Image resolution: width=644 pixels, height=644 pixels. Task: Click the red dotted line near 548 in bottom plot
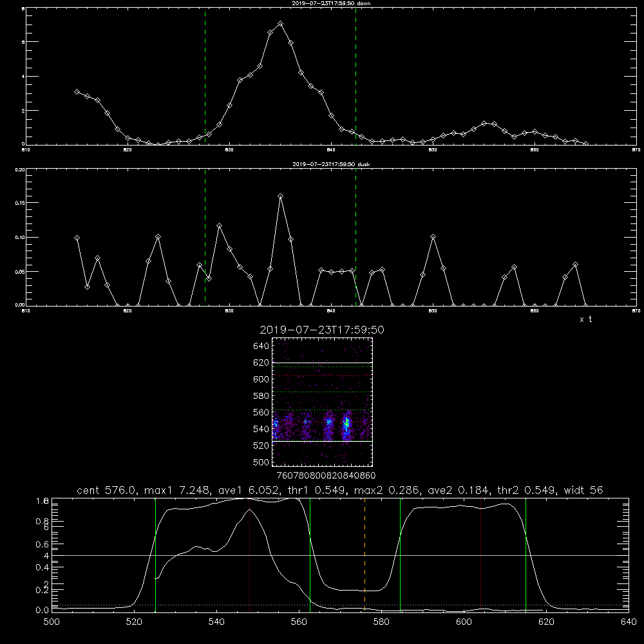(x=250, y=554)
